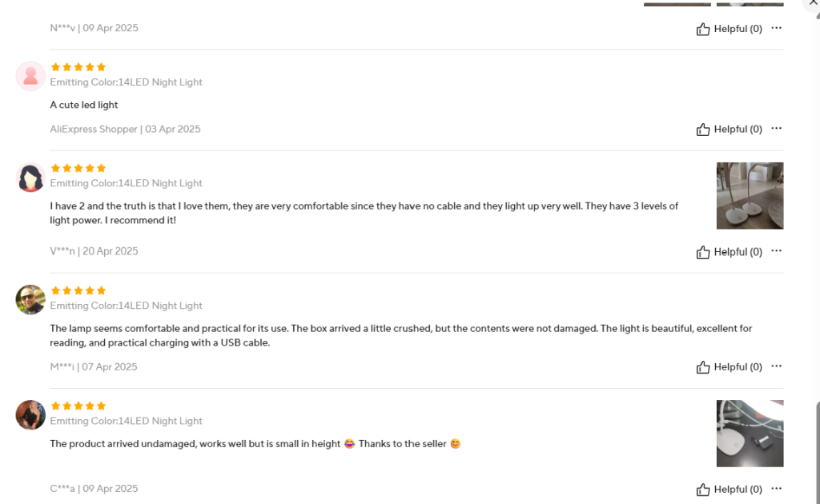
Task: Open M***i's profile picture with sunglasses
Action: click(x=30, y=299)
